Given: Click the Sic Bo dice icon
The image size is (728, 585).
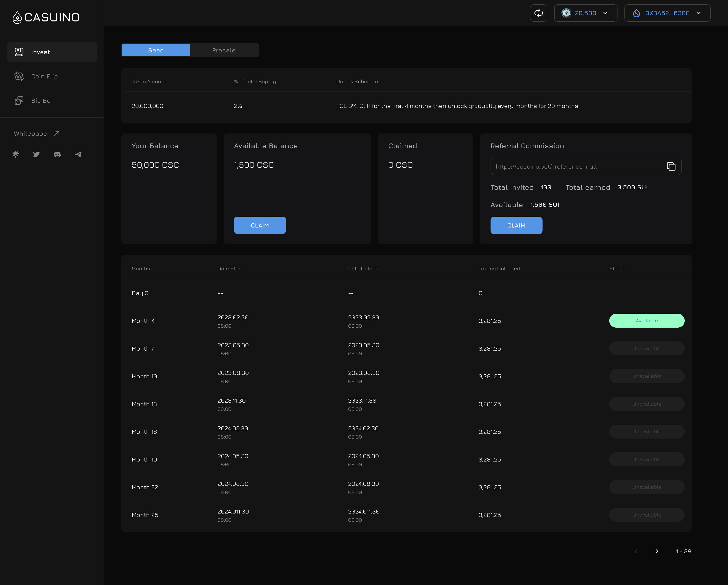Looking at the screenshot, I should [x=19, y=101].
